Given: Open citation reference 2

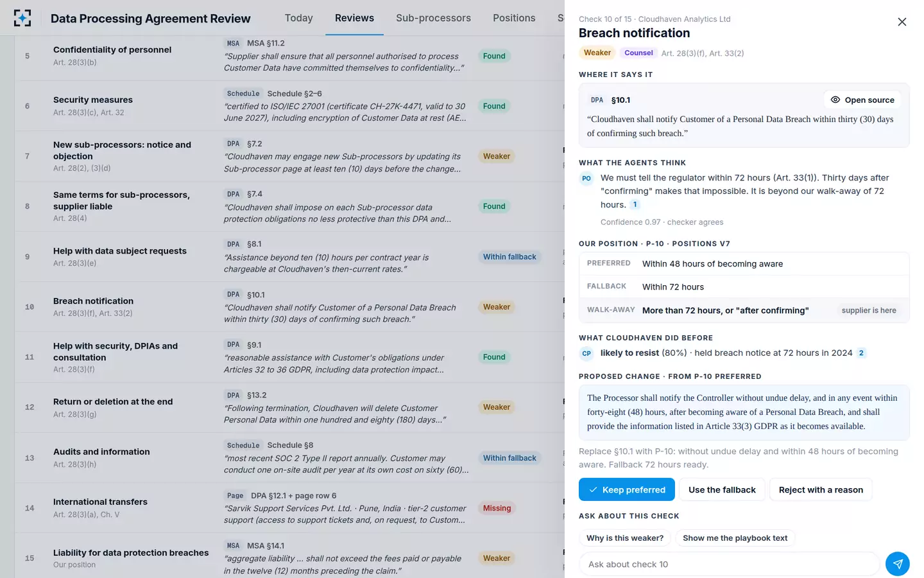Looking at the screenshot, I should 861,353.
